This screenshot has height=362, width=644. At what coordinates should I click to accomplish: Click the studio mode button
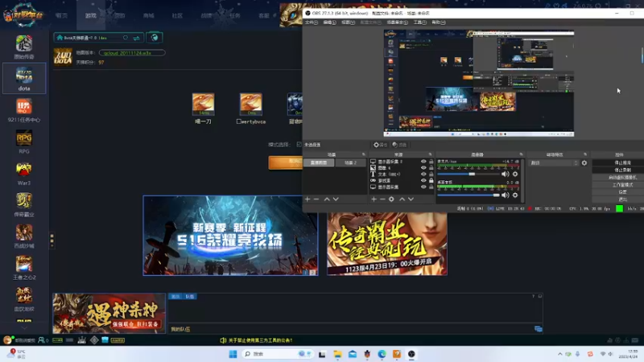pyautogui.click(x=622, y=185)
